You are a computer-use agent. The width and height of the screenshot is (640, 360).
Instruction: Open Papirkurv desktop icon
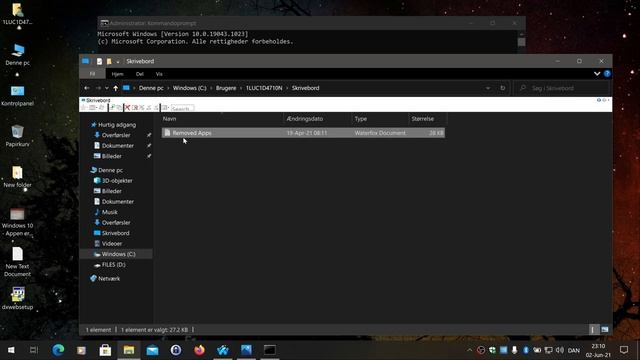coord(18,136)
